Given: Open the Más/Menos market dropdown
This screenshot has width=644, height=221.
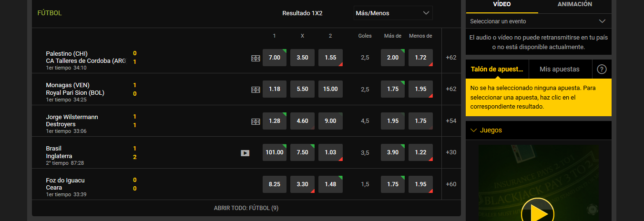Looking at the screenshot, I should (x=393, y=13).
